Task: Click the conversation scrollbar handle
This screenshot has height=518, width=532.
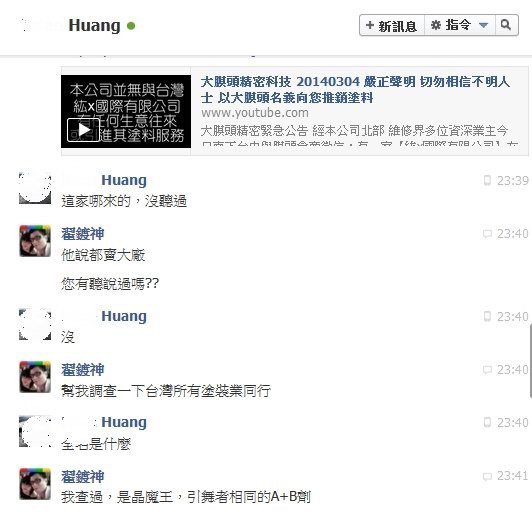Action: coord(530,360)
